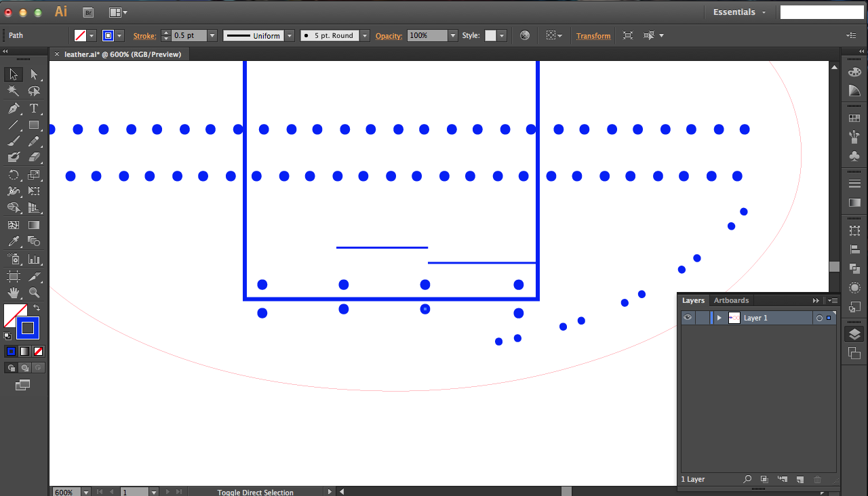Open the graphic Style dropdown
The width and height of the screenshot is (868, 496).
pyautogui.click(x=502, y=36)
